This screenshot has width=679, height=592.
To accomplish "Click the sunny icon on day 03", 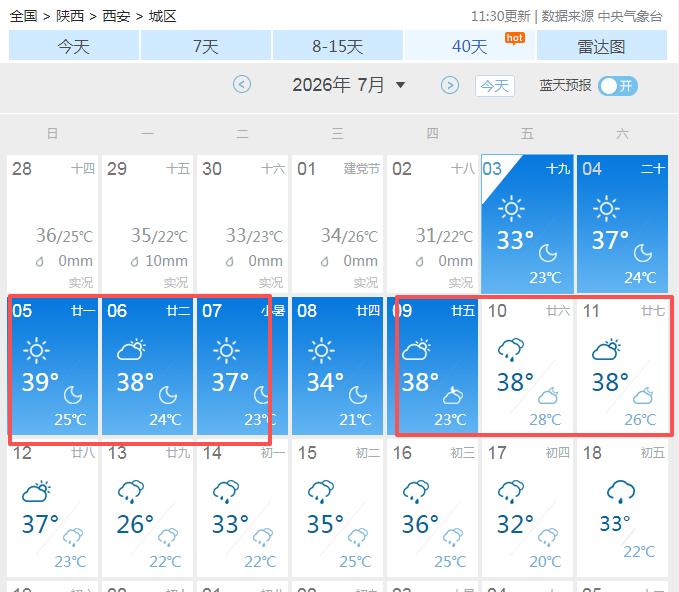I will pos(511,209).
